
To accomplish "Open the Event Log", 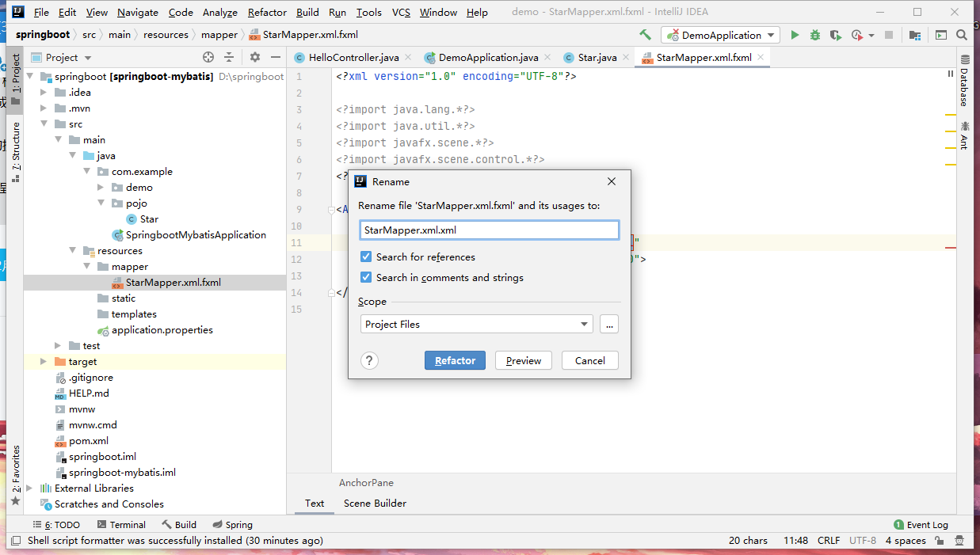I will (921, 524).
